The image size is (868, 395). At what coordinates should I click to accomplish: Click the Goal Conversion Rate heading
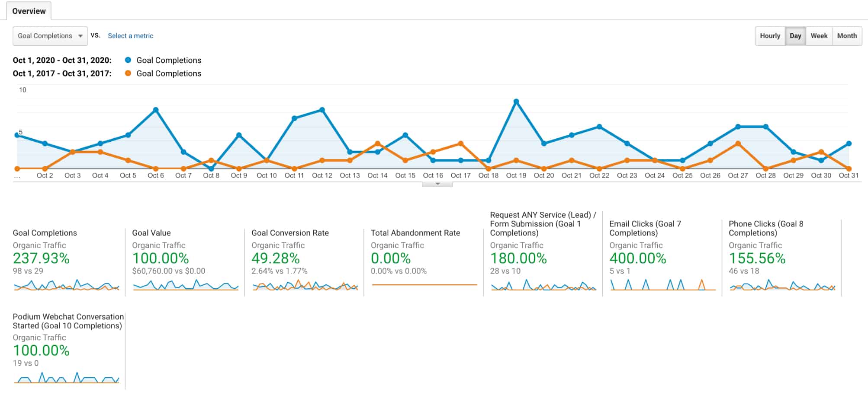(290, 233)
